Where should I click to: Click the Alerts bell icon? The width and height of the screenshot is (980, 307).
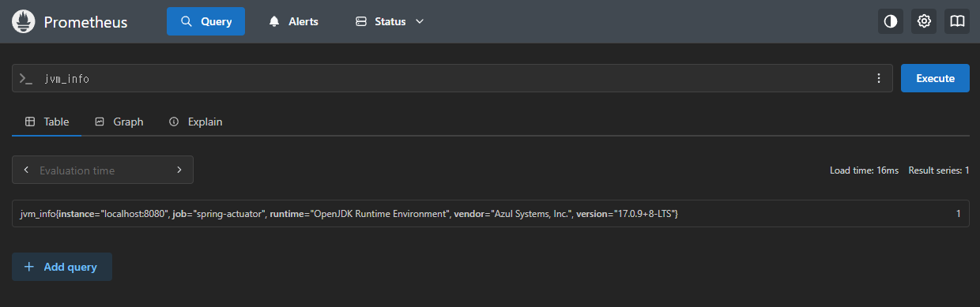[x=274, y=21]
